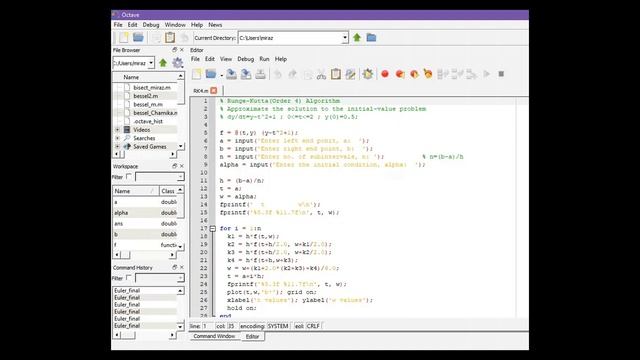Browse directories with blue folder icon
Viewport: 640px width, 360px height.
pyautogui.click(x=371, y=38)
